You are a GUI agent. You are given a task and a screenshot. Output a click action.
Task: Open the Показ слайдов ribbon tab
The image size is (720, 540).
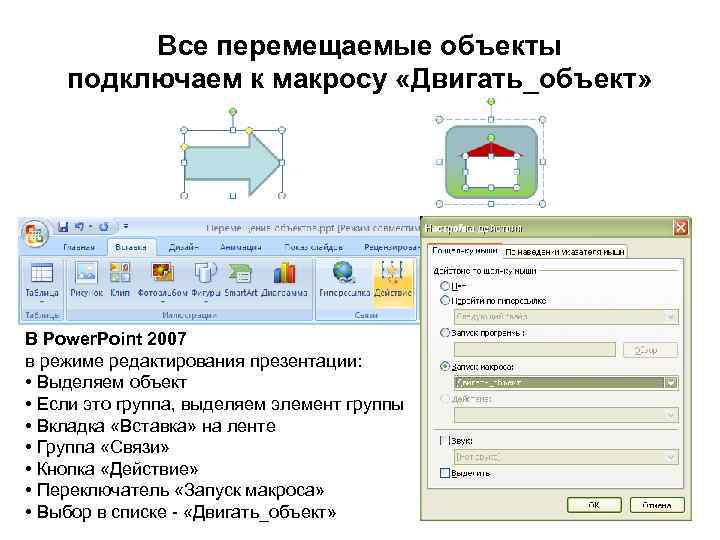[x=314, y=247]
